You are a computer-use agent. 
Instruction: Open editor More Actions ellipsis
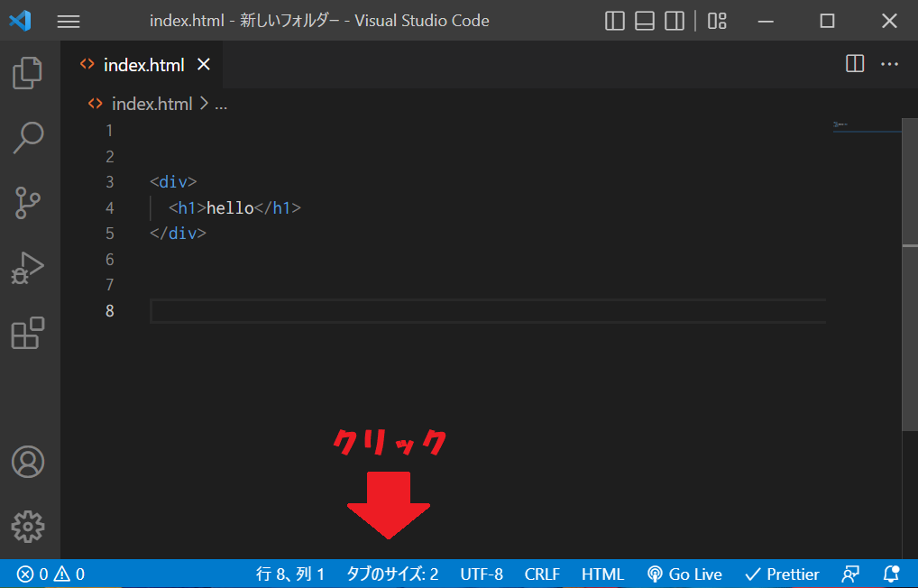click(x=889, y=64)
